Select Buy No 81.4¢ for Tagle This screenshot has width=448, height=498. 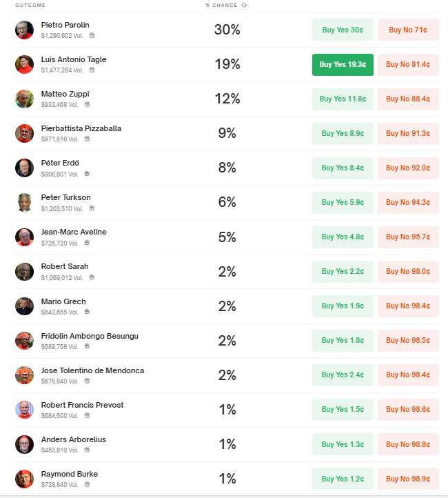pos(408,64)
